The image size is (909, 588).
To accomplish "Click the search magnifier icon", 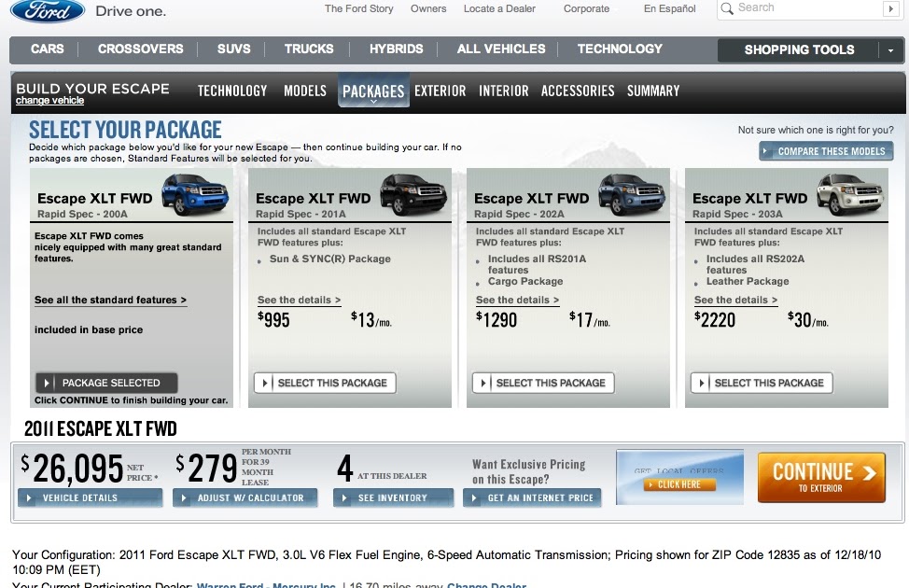I will coord(726,8).
